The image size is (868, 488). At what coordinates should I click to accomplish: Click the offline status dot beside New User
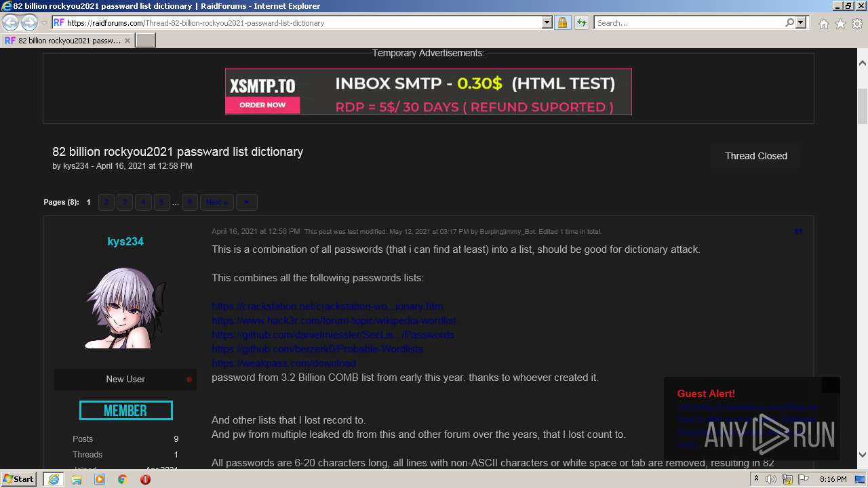pos(189,380)
